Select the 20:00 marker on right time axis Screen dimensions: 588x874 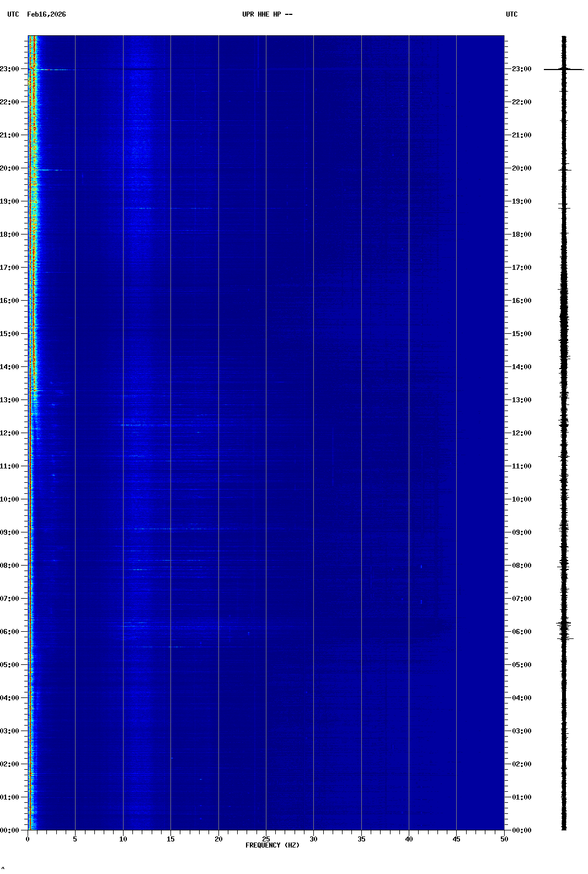(x=521, y=168)
